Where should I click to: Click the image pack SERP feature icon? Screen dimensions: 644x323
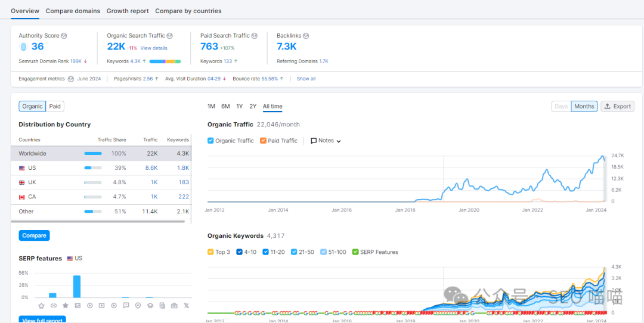pos(77,306)
